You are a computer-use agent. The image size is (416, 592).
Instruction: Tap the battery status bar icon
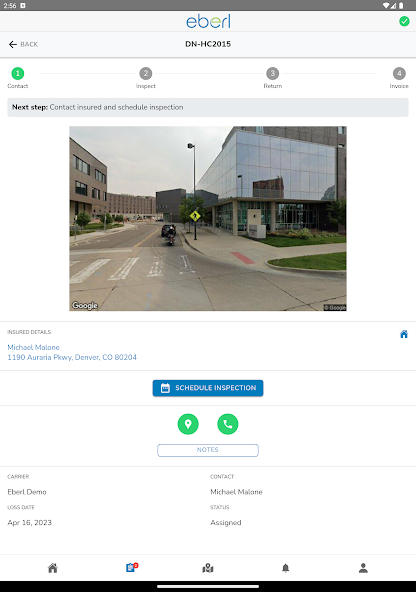pyautogui.click(x=401, y=5)
